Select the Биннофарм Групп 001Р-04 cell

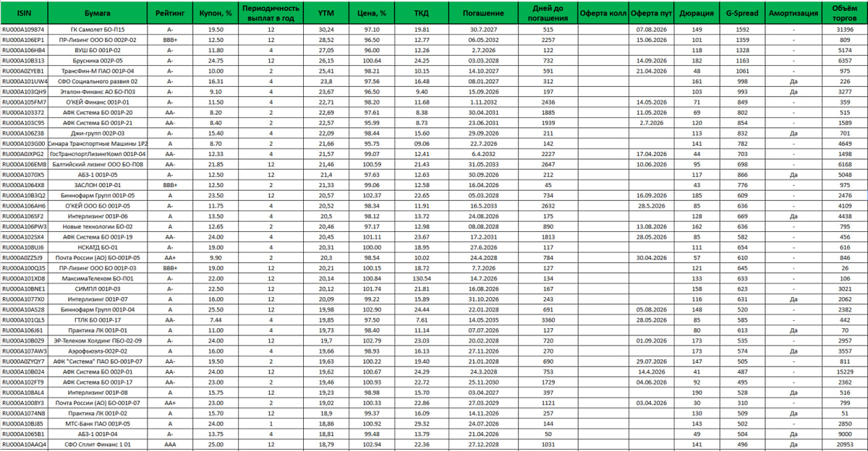point(98,311)
